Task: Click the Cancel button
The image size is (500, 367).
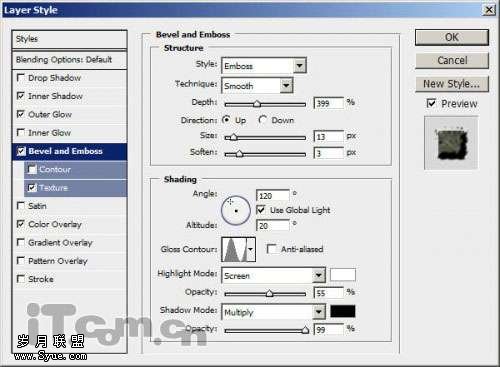Action: tap(452, 60)
